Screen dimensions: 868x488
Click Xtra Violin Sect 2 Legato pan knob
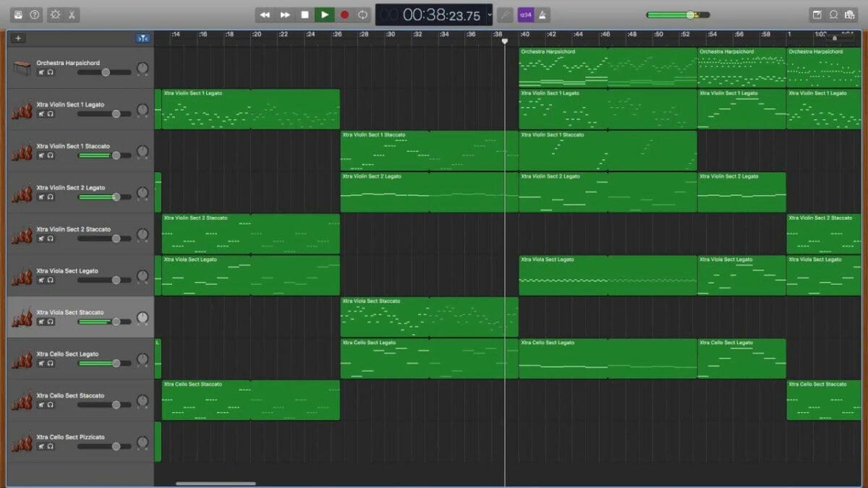pyautogui.click(x=142, y=194)
